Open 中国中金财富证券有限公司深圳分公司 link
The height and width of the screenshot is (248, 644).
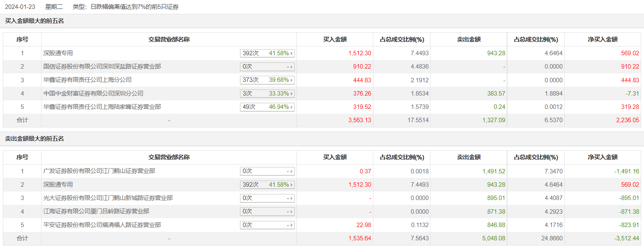click(x=93, y=94)
